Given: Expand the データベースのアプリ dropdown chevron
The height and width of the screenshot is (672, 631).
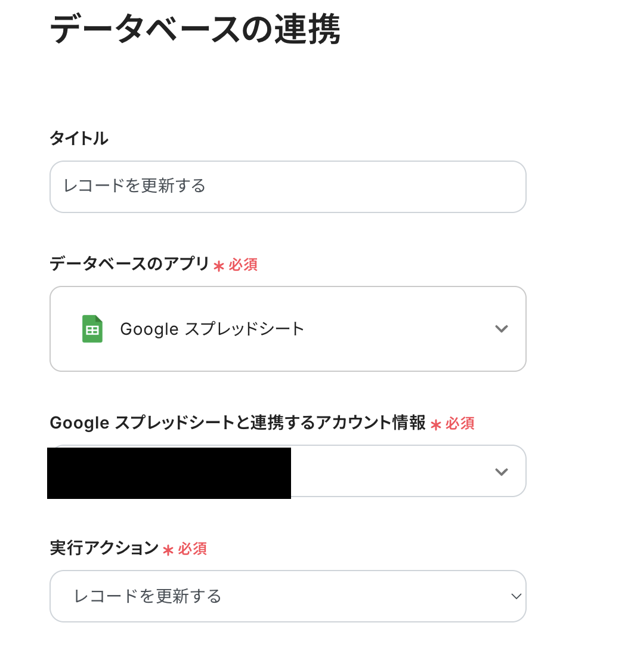Looking at the screenshot, I should 501,329.
